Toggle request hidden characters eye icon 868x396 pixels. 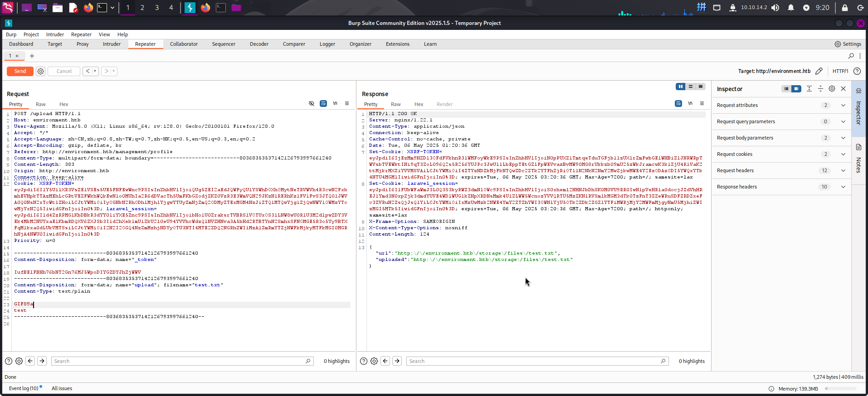tap(312, 103)
